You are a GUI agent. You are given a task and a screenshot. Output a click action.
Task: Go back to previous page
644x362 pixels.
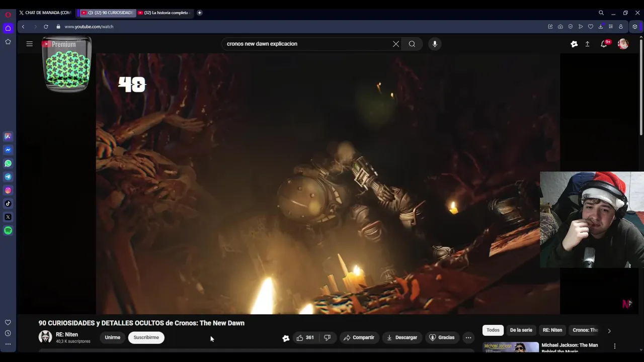(23, 27)
